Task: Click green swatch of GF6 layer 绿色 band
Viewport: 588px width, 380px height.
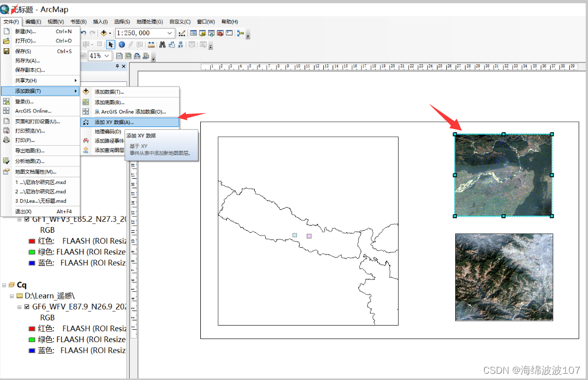Action: click(x=32, y=340)
